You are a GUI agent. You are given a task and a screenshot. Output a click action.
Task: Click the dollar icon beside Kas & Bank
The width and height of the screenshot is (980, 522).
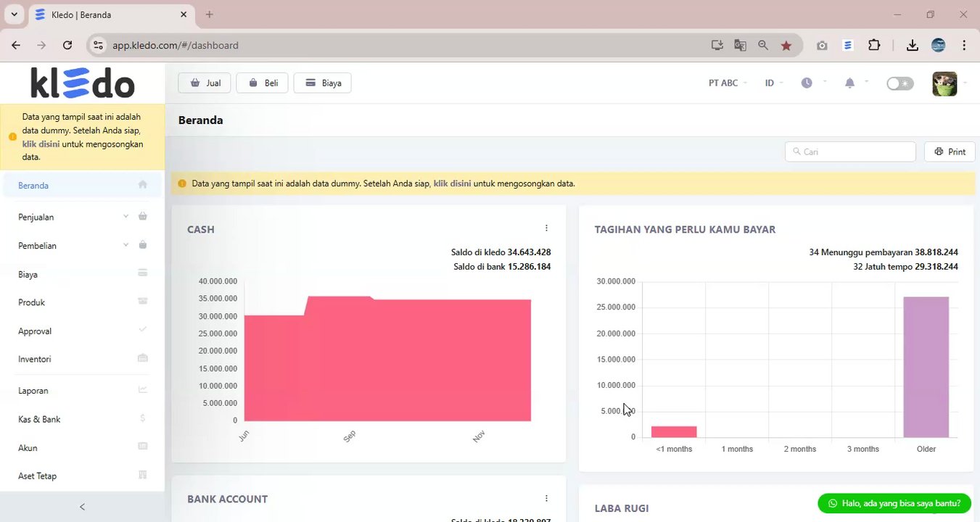tap(143, 418)
